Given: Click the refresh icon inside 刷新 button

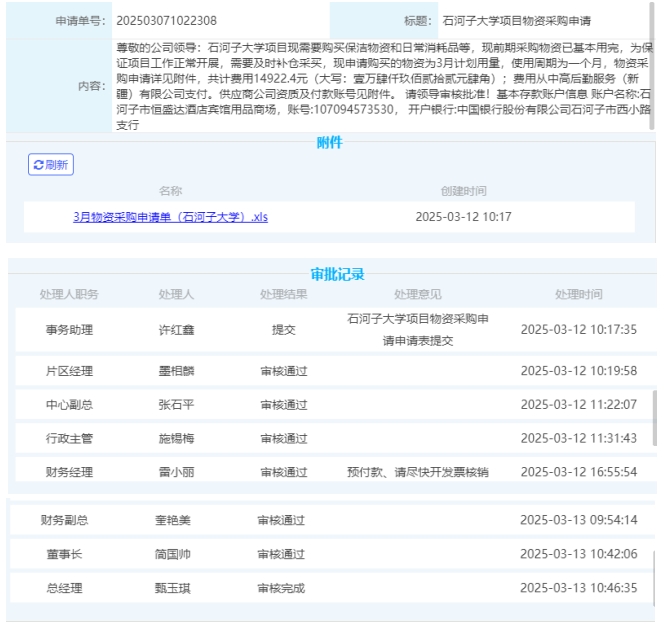Looking at the screenshot, I should click(x=39, y=165).
